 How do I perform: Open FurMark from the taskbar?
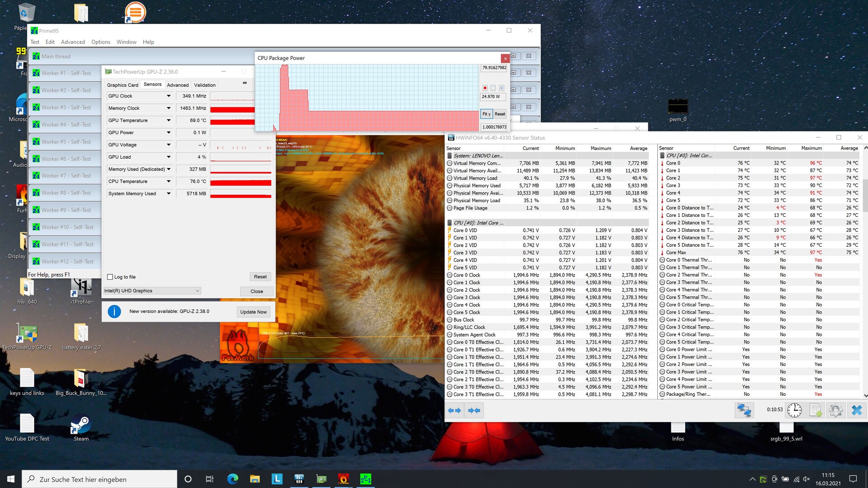(344, 479)
